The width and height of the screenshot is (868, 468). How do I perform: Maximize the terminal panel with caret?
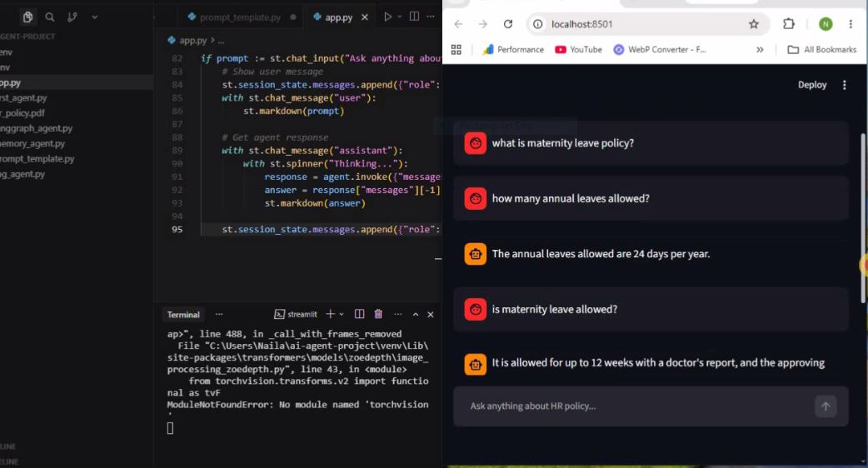tap(415, 314)
